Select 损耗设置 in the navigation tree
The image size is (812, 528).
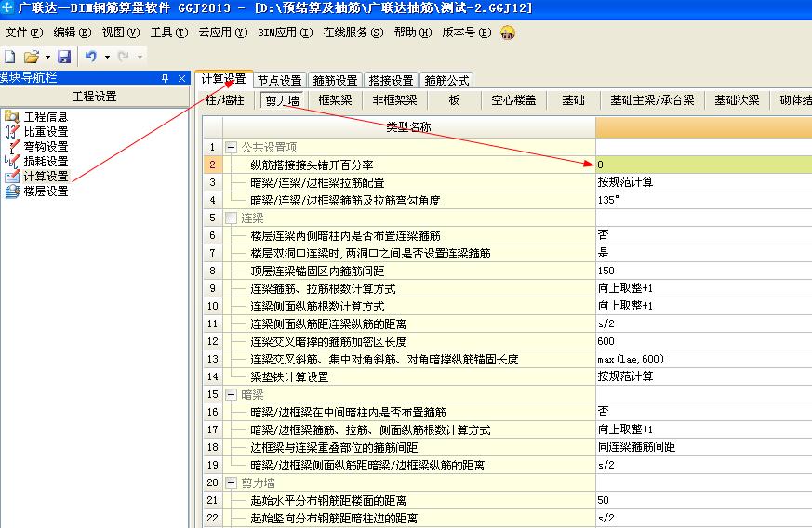47,161
